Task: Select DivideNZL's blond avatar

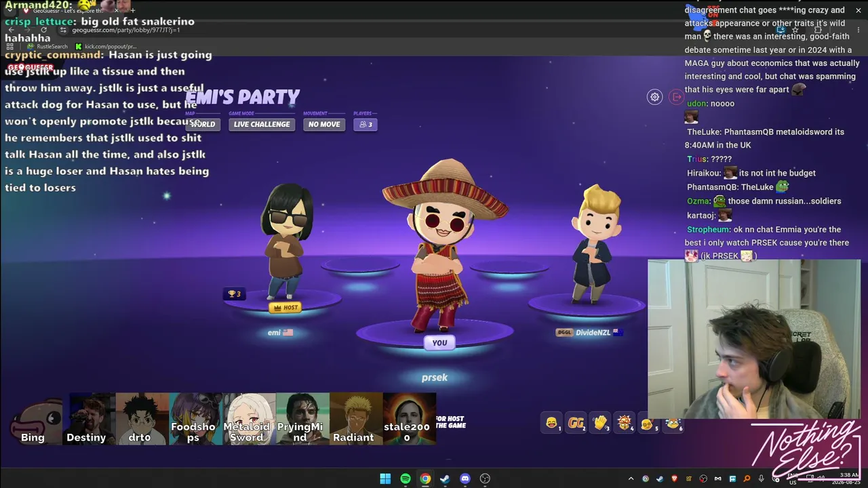Action: point(597,244)
